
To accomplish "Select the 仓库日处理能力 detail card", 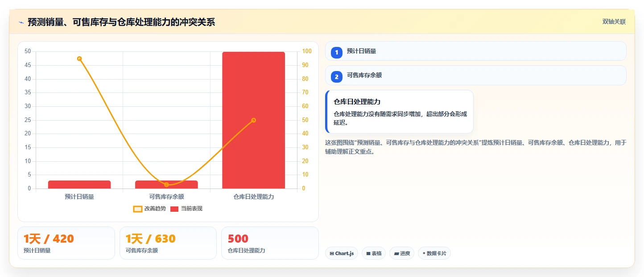I will click(400, 112).
